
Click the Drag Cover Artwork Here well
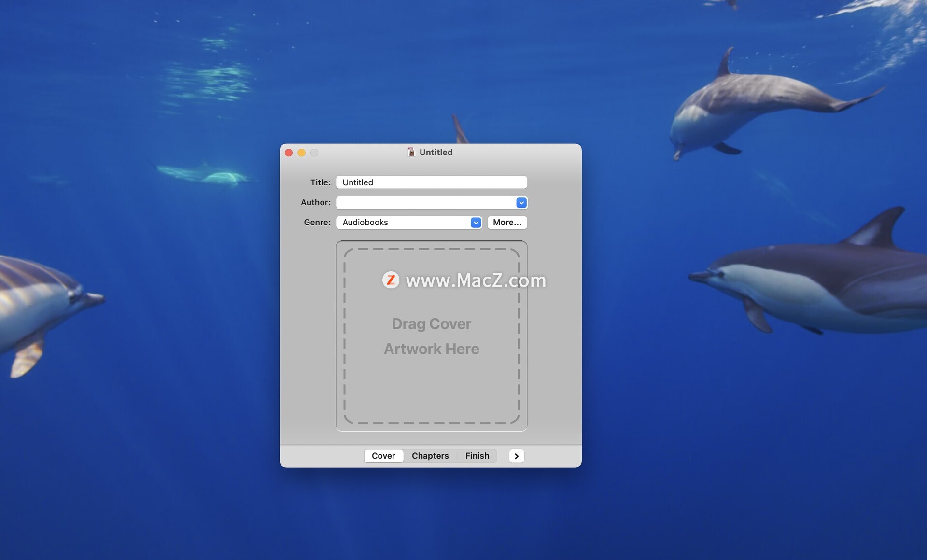(x=431, y=336)
